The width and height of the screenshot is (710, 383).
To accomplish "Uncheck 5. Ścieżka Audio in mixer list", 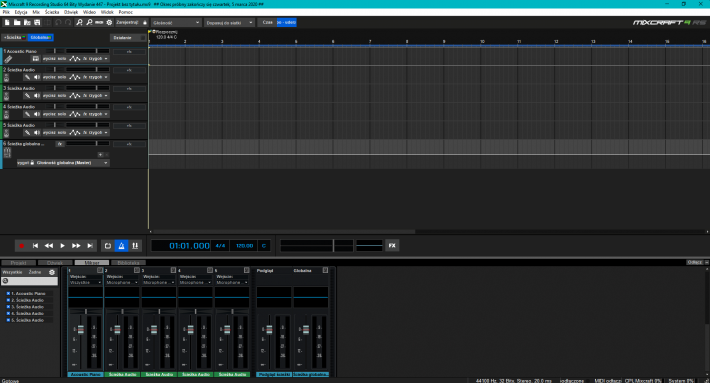I will coord(8,320).
